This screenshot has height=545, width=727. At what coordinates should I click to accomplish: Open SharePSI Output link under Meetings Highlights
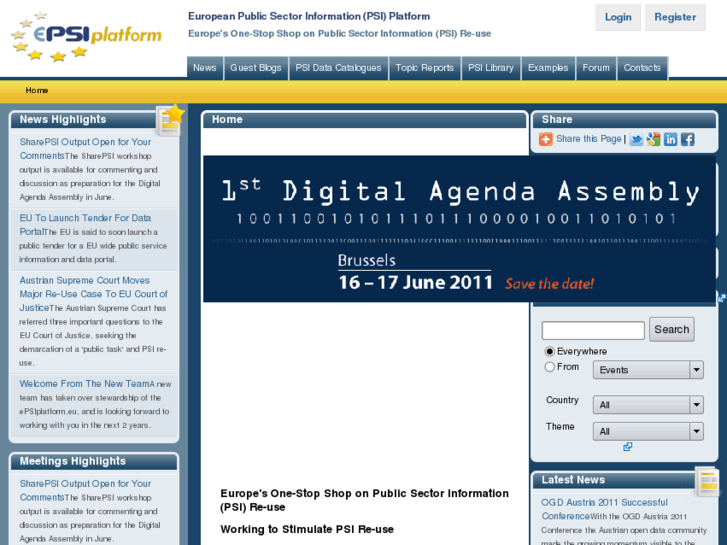pyautogui.click(x=85, y=490)
